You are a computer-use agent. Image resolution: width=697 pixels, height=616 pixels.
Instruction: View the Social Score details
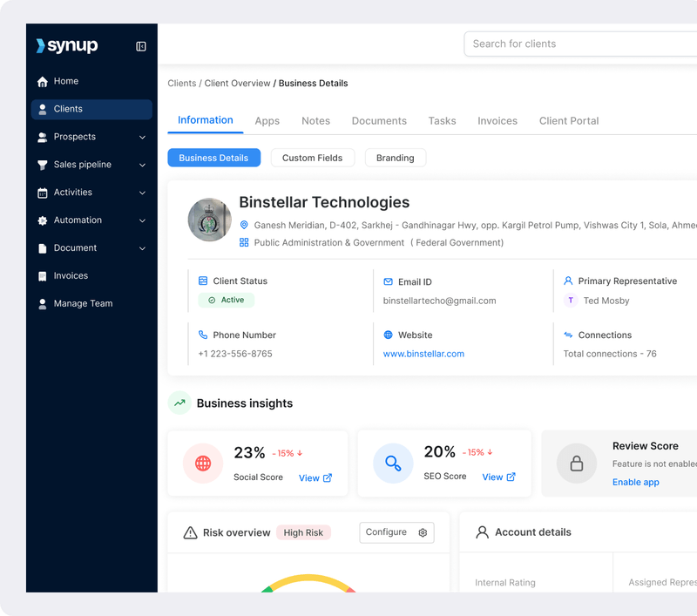(x=315, y=477)
